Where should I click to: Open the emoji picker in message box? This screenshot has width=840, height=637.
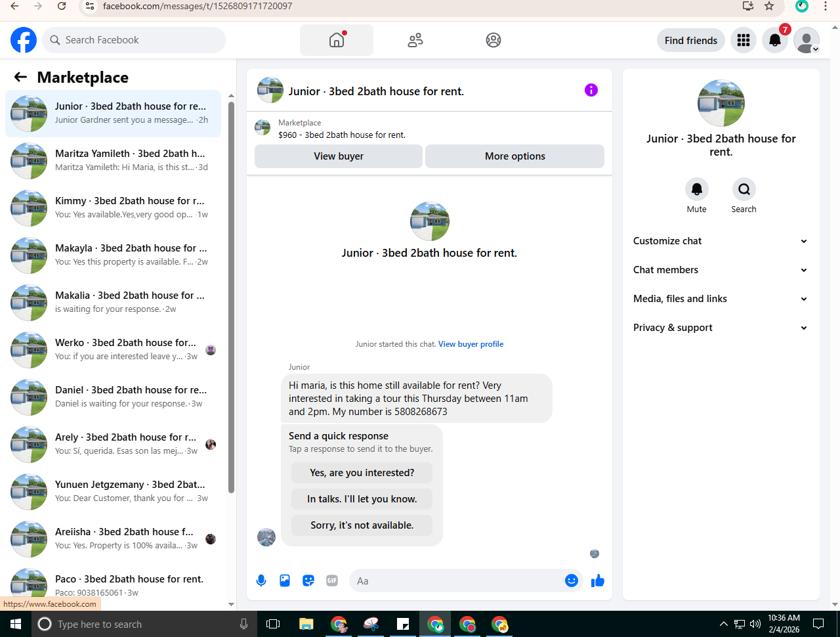(x=572, y=581)
